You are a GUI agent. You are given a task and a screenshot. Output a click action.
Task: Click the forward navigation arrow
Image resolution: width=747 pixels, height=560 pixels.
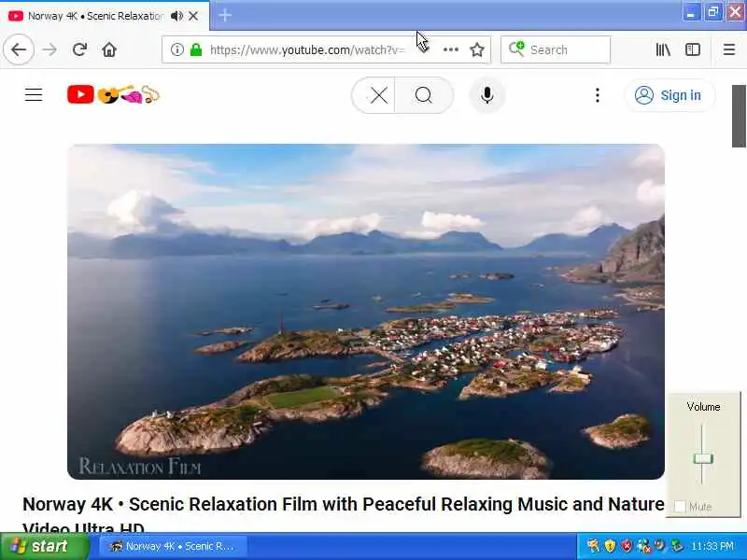tap(49, 49)
